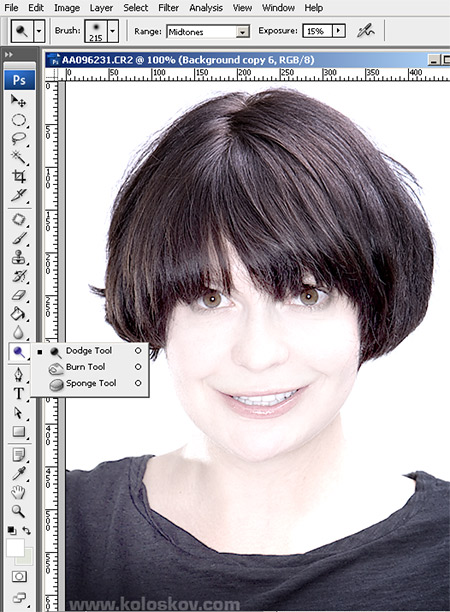Swap foreground and background colors
The image size is (450, 612).
(27, 530)
